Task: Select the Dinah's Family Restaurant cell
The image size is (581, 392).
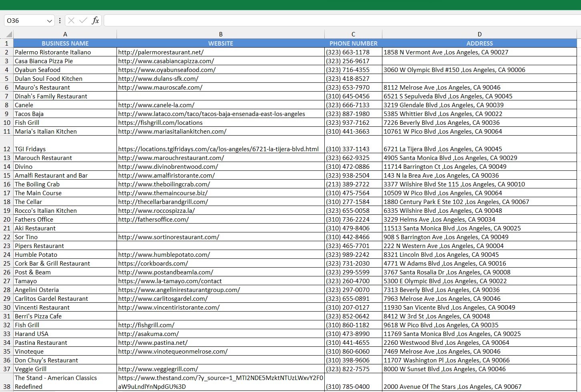Action: pos(65,96)
